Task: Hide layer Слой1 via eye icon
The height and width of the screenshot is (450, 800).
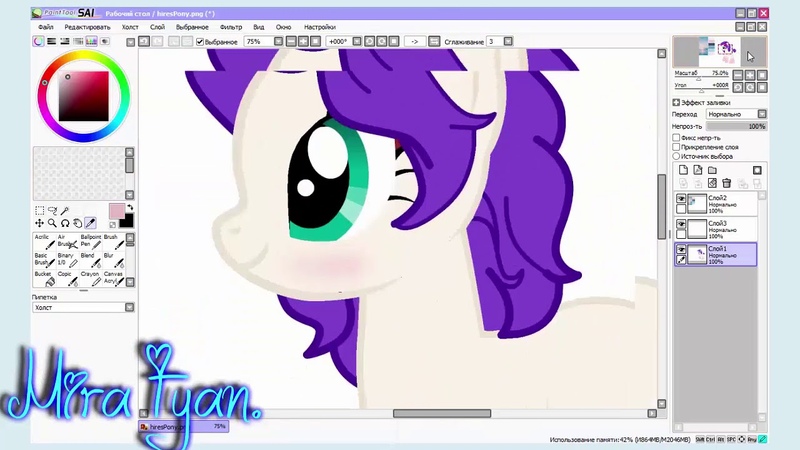Action: pos(681,249)
